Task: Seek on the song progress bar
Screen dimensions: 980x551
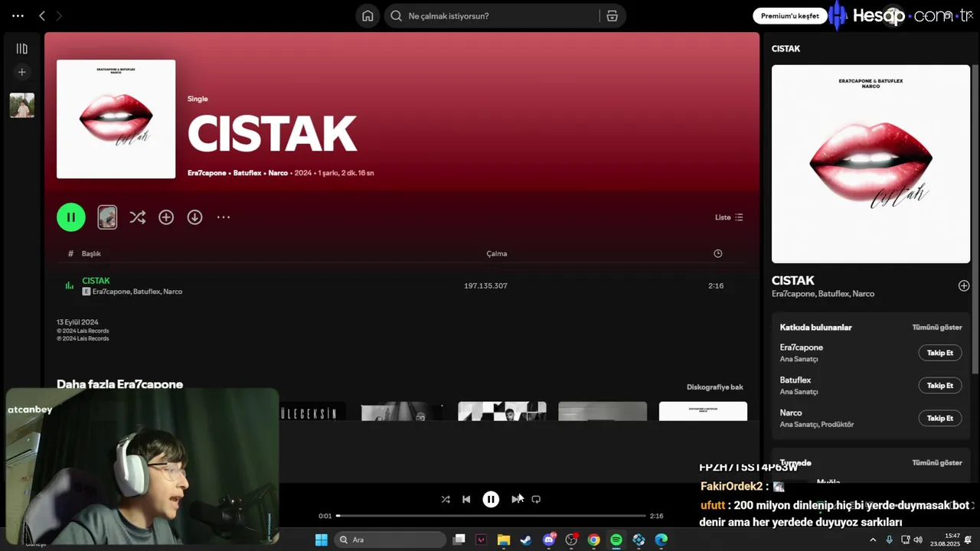Action: pos(491,516)
